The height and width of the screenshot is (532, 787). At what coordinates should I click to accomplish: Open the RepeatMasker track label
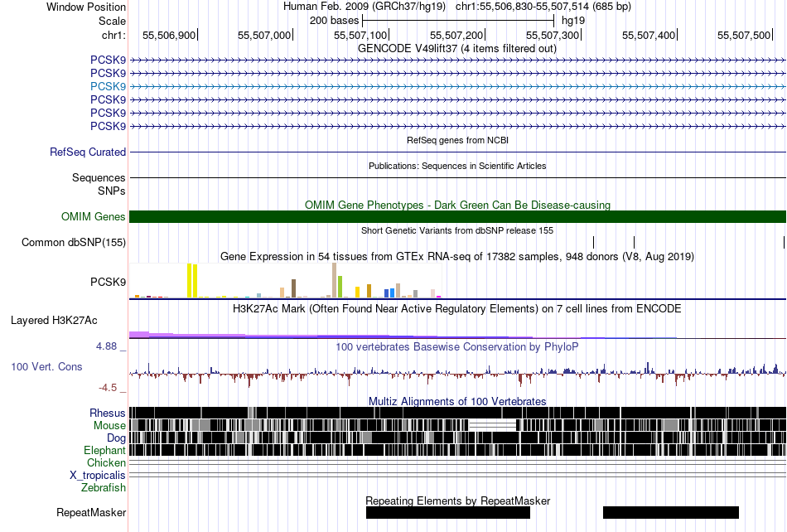tap(91, 512)
